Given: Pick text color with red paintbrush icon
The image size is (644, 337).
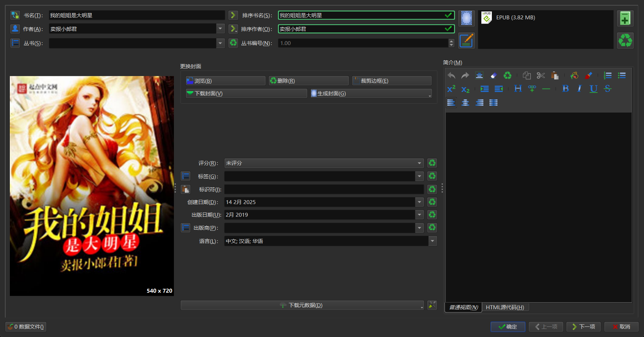Looking at the screenshot, I should pyautogui.click(x=588, y=75).
